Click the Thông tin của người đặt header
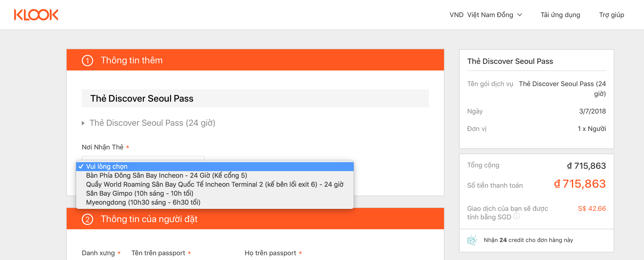This screenshot has height=260, width=644. click(x=149, y=219)
